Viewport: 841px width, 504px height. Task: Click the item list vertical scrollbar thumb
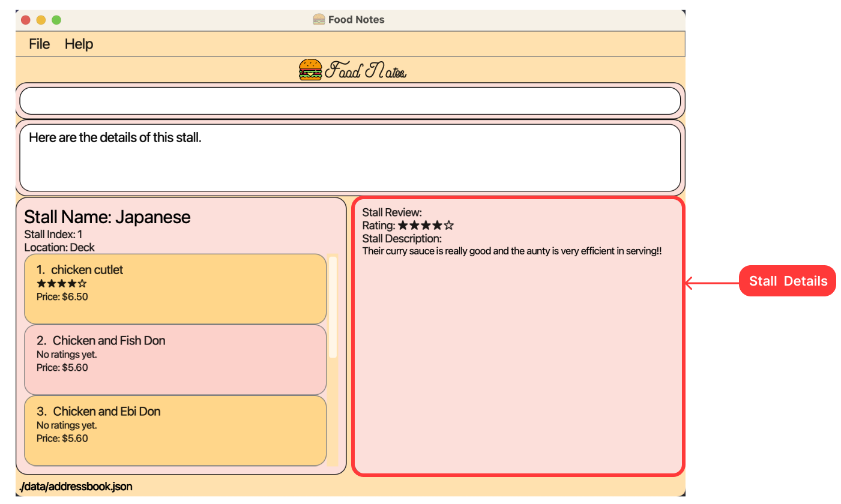click(x=333, y=307)
